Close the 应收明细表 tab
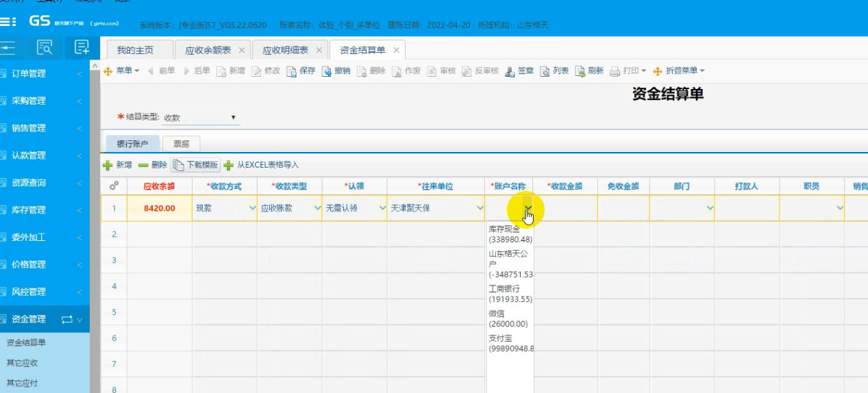868x393 pixels. click(319, 51)
